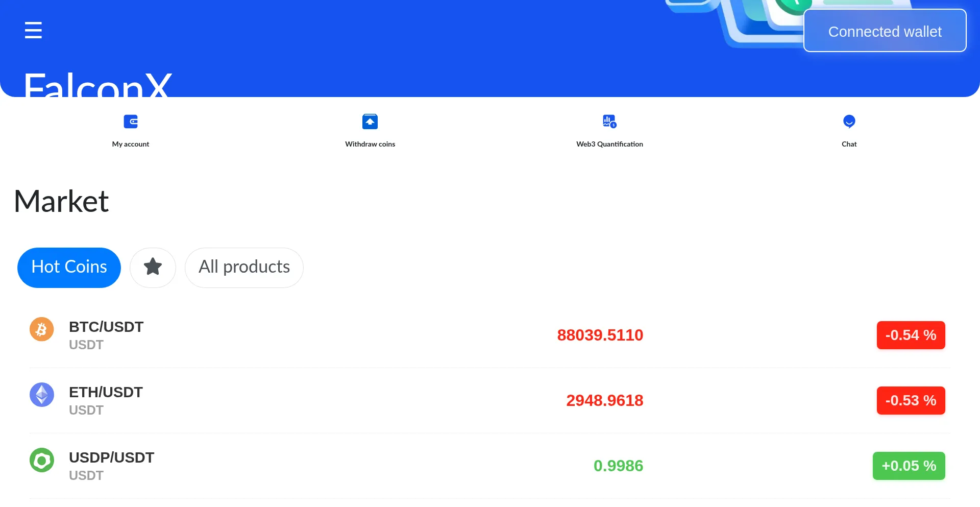
Task: Open the hamburger menu
Action: click(33, 30)
